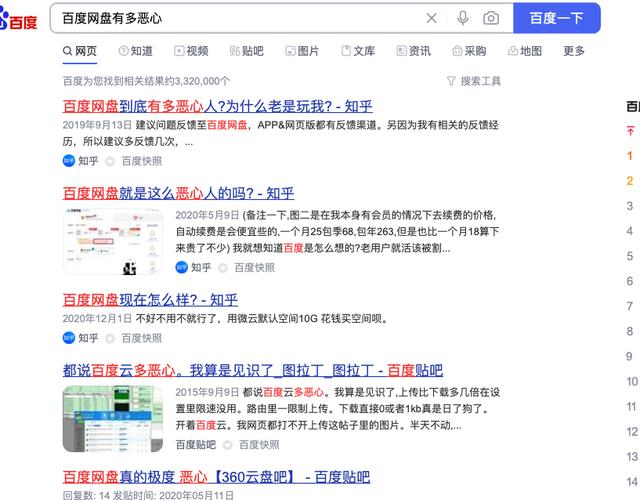Switch to the 知道 tab
Image resolution: width=640 pixels, height=500 pixels.
136,51
